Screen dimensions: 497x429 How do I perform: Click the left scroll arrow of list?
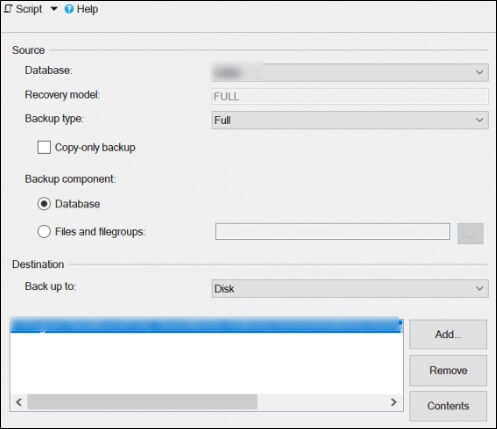(19, 402)
